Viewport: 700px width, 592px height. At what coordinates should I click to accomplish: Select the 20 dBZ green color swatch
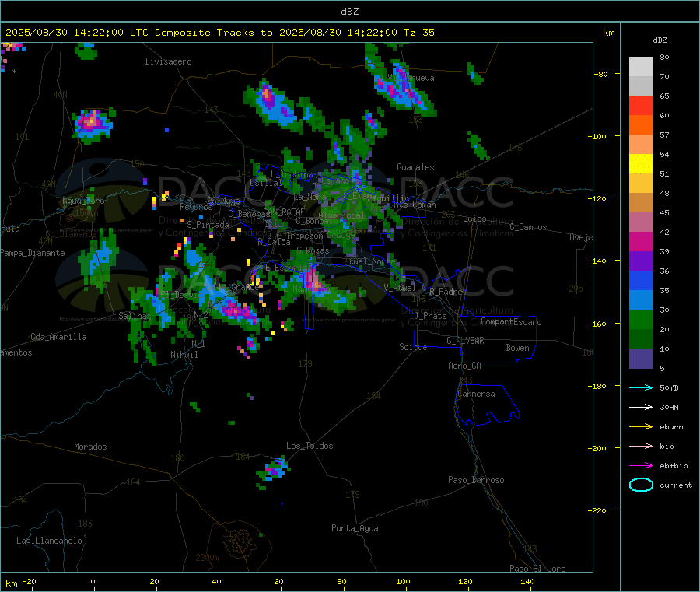click(x=641, y=339)
